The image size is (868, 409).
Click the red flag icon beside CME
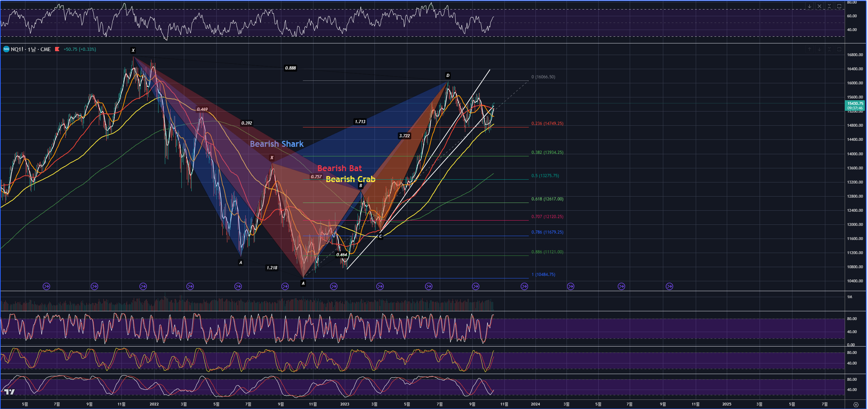click(x=57, y=49)
